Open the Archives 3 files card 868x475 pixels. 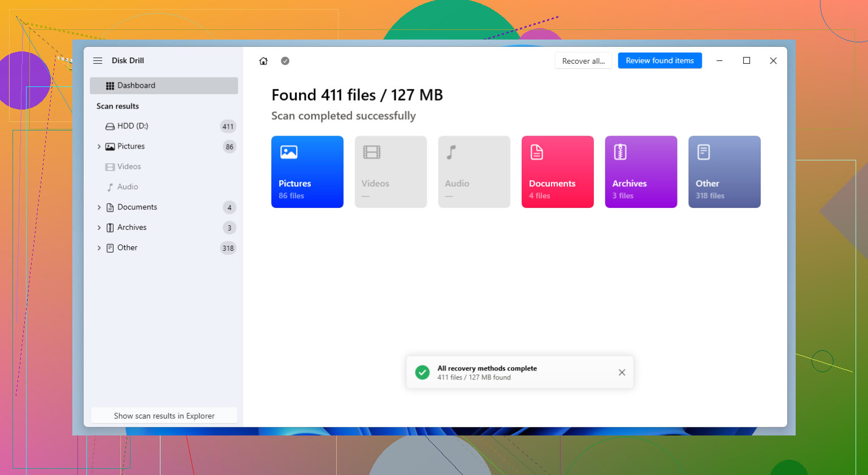click(641, 172)
